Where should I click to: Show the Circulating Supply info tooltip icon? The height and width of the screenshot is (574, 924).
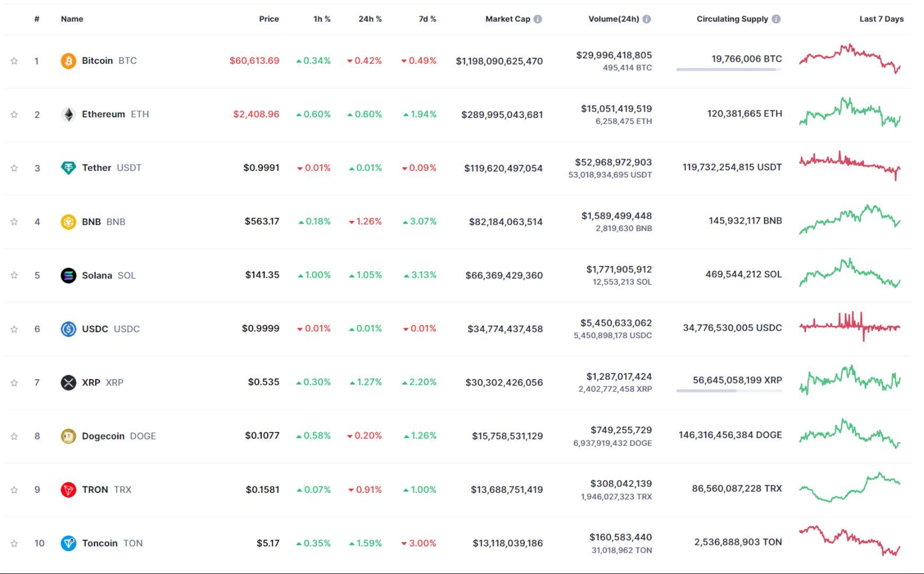[776, 19]
